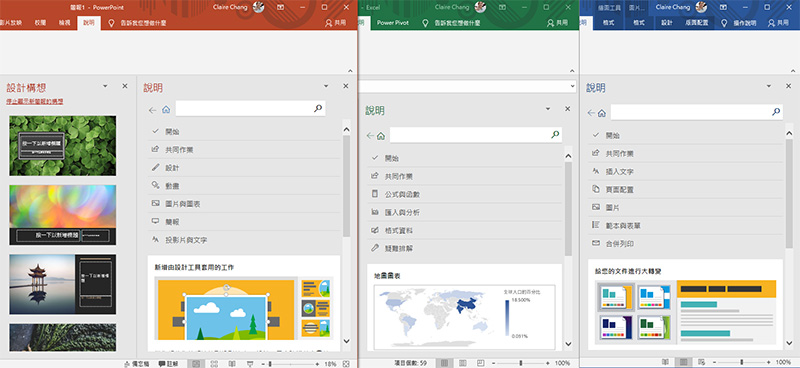Switch Excel to Page Layout view

coord(462,363)
